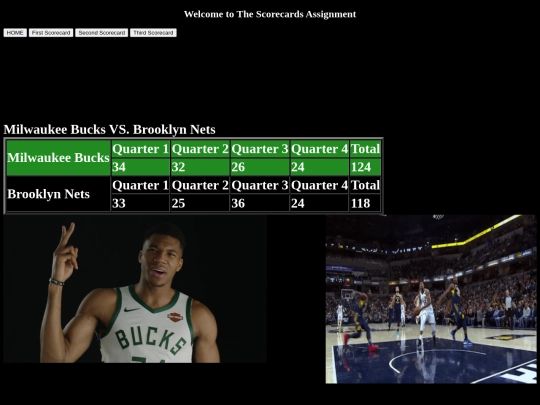Click Nets Quarter 1 score 33
540x405 pixels.
coord(141,203)
